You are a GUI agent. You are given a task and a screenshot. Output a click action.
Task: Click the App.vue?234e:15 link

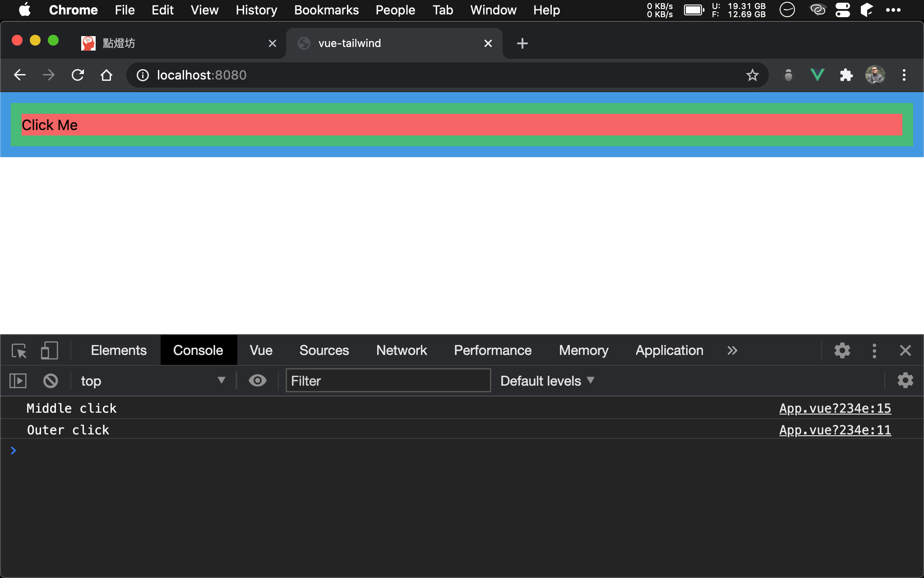(835, 408)
